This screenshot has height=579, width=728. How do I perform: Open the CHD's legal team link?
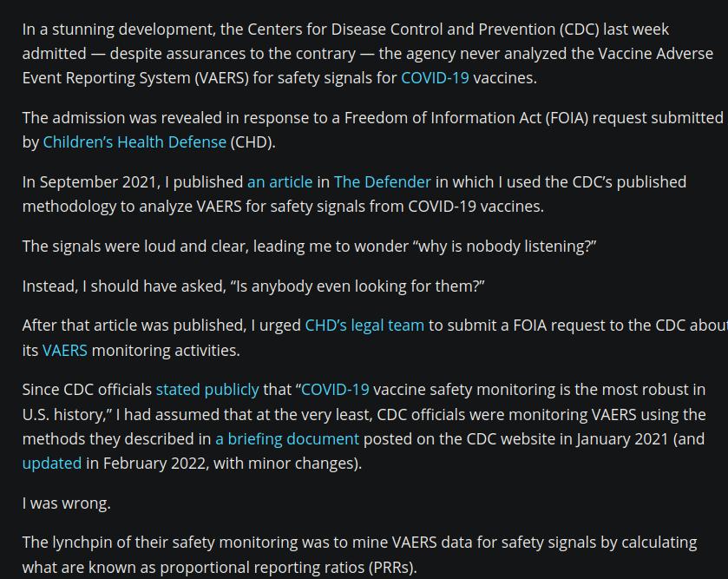[364, 325]
